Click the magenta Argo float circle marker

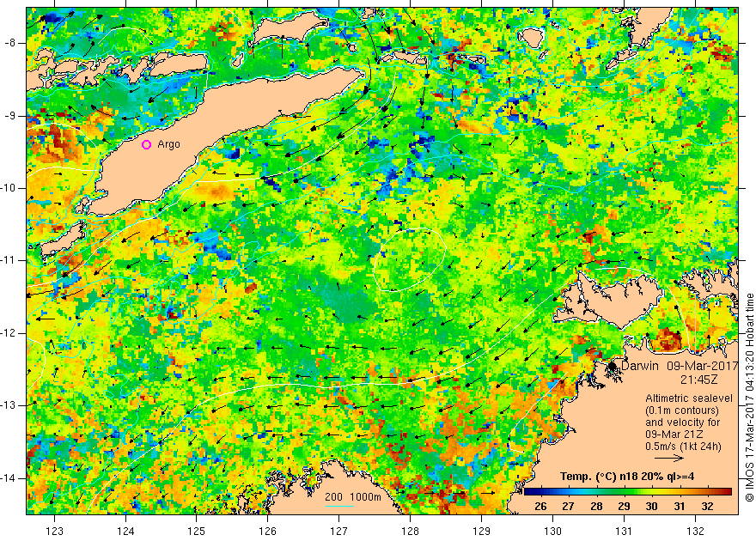(147, 144)
